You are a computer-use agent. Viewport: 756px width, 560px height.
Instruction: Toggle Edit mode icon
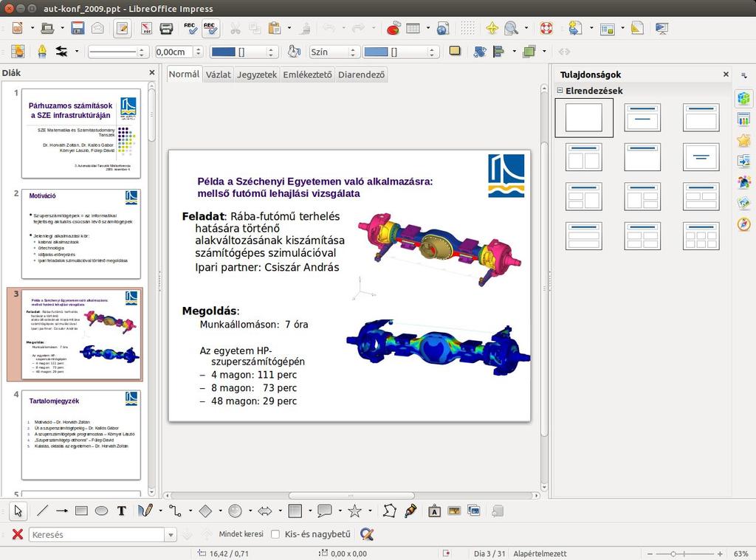coord(123,29)
